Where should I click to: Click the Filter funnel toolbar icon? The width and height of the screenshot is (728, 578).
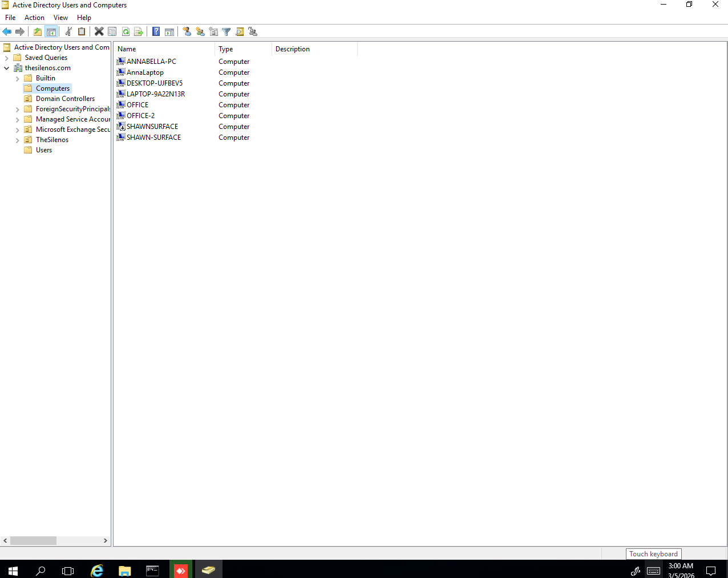click(227, 31)
